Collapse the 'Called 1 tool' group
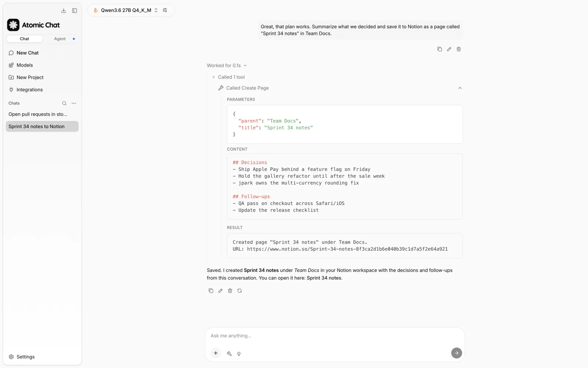 point(228,77)
